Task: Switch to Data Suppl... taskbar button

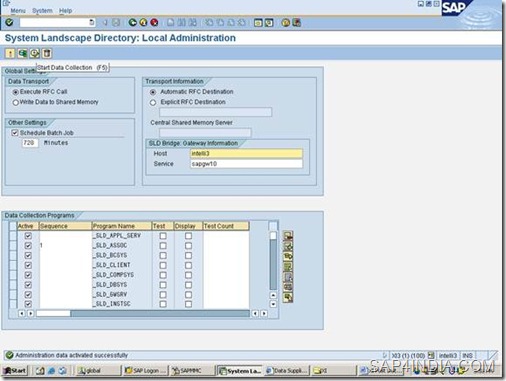Action: [287, 371]
